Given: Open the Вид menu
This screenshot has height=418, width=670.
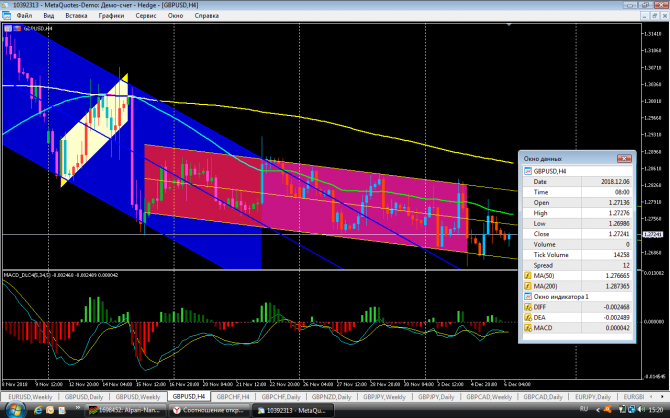Looking at the screenshot, I should pos(49,15).
